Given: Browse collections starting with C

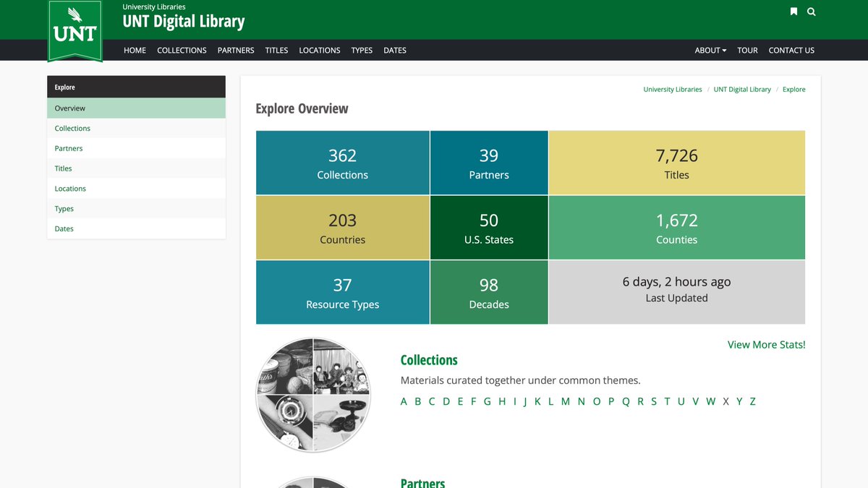Looking at the screenshot, I should [x=432, y=401].
